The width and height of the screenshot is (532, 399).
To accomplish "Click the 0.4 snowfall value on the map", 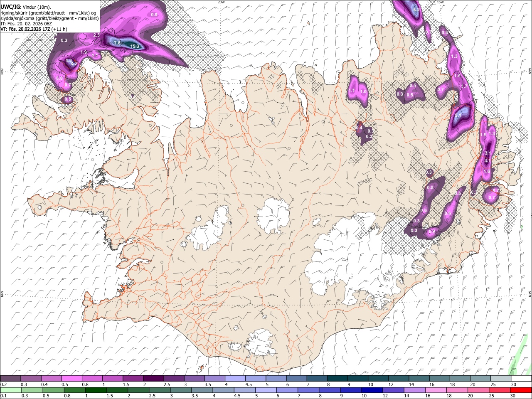I will coord(360,128).
